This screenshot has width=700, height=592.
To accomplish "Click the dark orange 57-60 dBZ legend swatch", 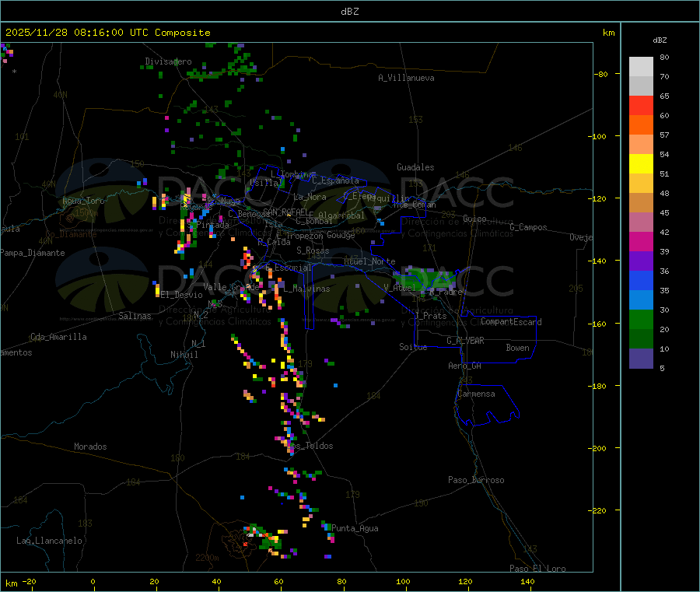I will coord(641,125).
